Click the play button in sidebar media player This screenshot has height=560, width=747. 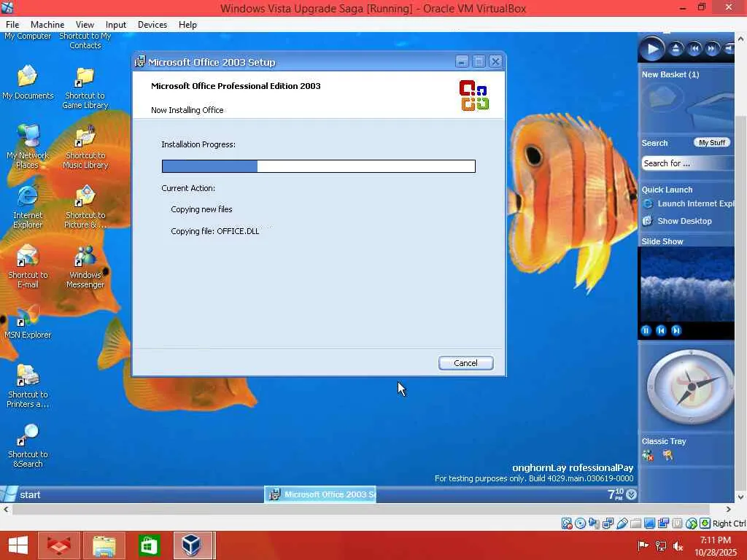(652, 49)
